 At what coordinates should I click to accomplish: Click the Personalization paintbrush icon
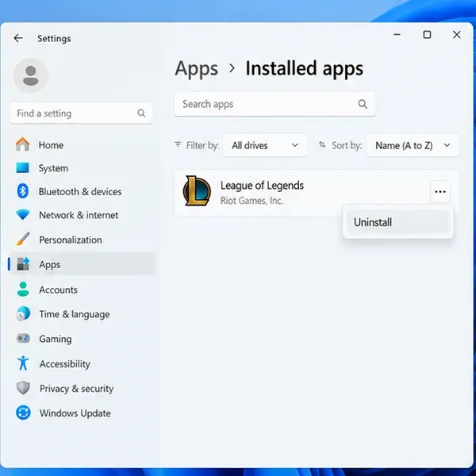pos(23,240)
